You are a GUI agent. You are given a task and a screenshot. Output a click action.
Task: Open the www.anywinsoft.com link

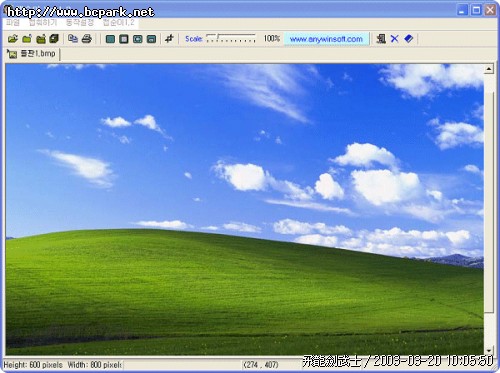coord(326,39)
